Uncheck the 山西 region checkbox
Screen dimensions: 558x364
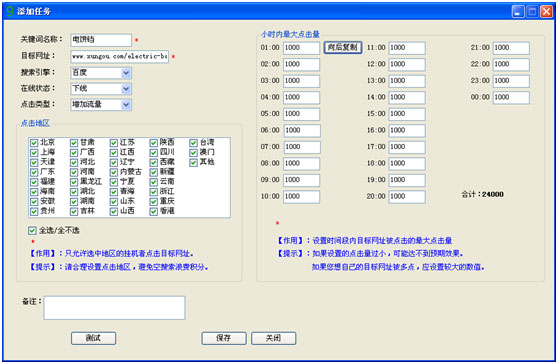(114, 212)
